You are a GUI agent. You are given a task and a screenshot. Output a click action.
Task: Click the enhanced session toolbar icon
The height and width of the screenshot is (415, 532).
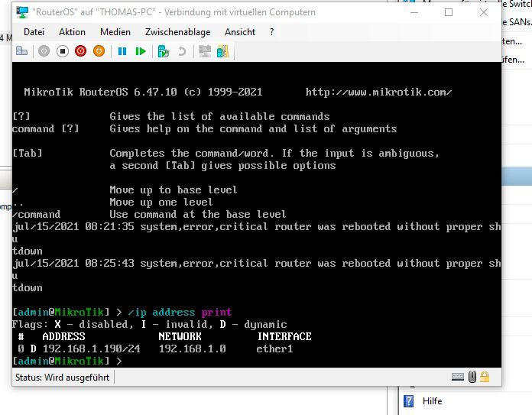coord(205,51)
